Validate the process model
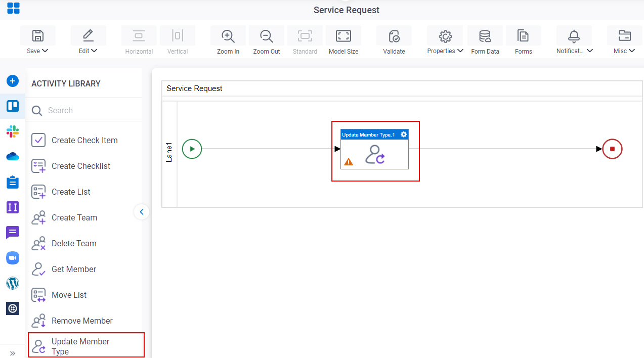Viewport: 644px width, 358px height. coord(394,36)
